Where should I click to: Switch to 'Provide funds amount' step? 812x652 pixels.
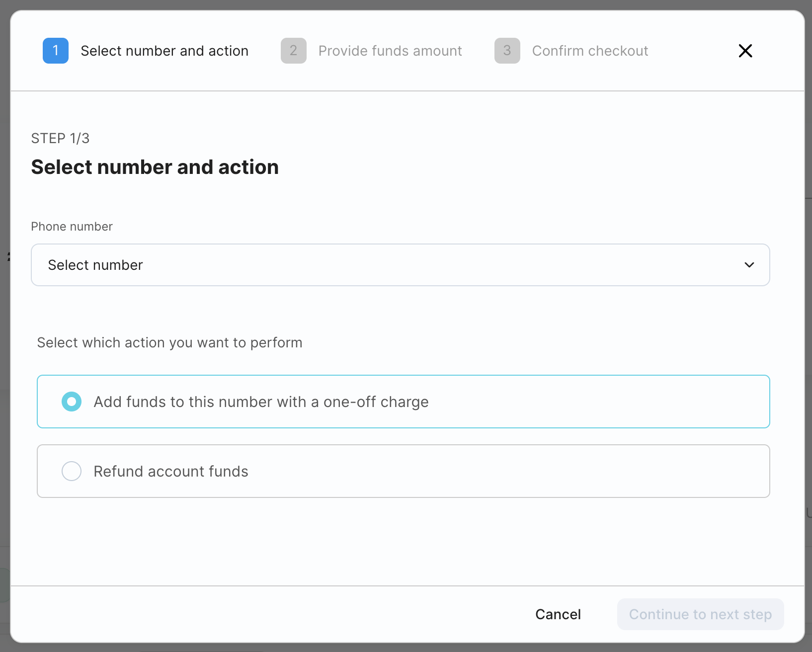click(x=390, y=51)
